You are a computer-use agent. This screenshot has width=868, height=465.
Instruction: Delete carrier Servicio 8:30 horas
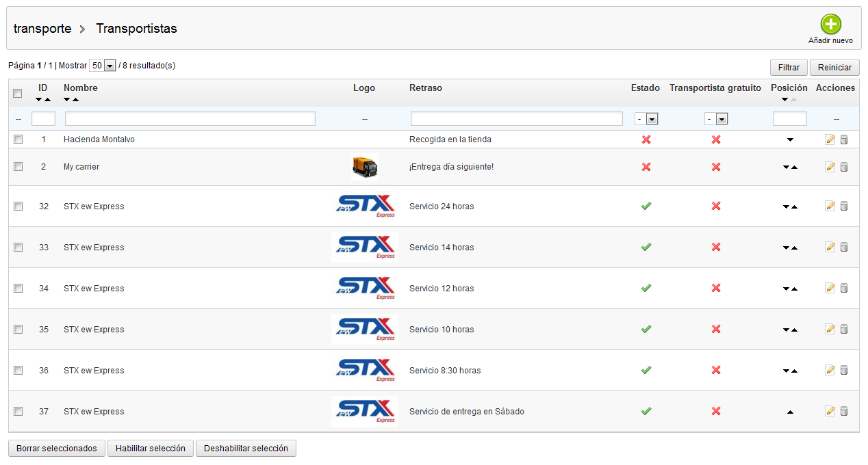pyautogui.click(x=844, y=370)
